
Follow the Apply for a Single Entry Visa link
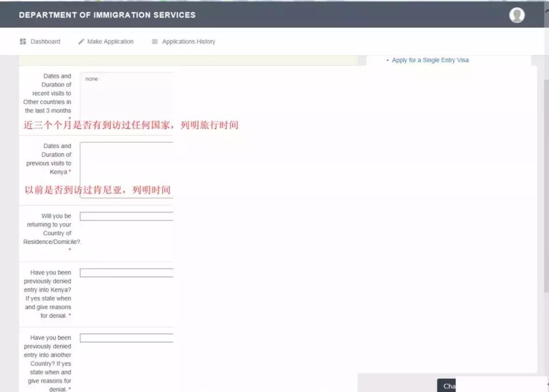click(430, 59)
